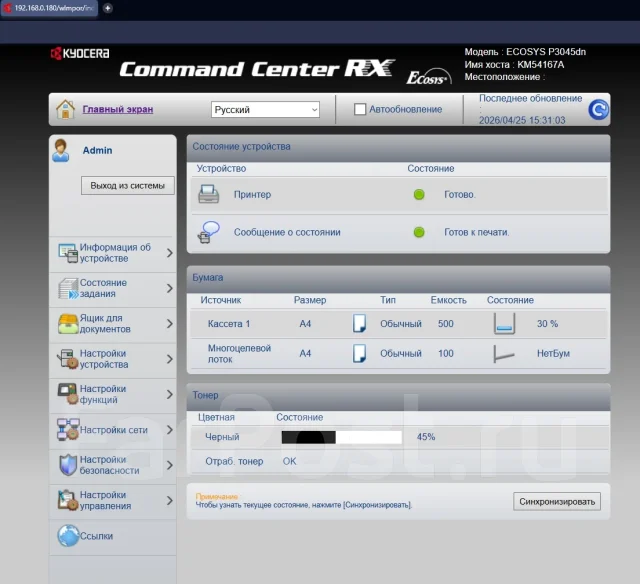Click the device settings icon in sidebar

coord(68,359)
